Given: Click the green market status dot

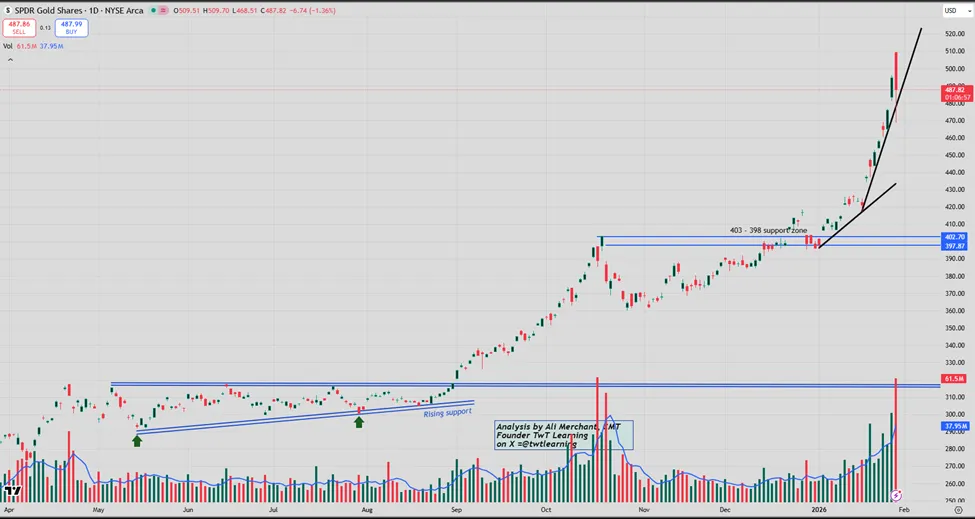Looking at the screenshot, I should (153, 11).
